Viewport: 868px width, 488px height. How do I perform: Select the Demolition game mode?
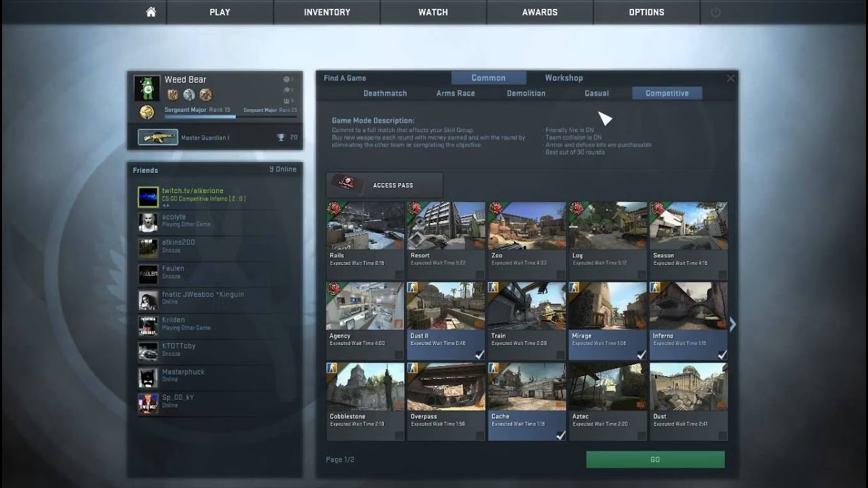(526, 94)
